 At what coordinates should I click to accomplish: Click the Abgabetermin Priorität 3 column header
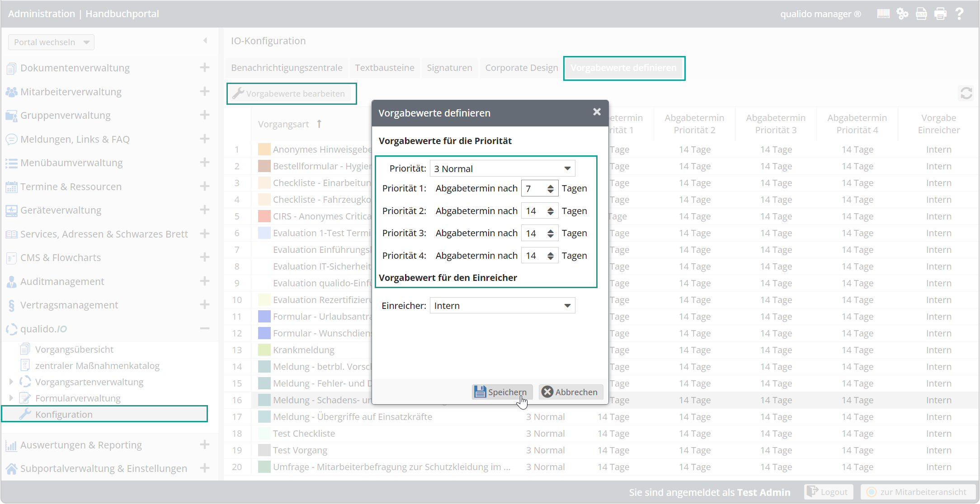click(x=776, y=124)
